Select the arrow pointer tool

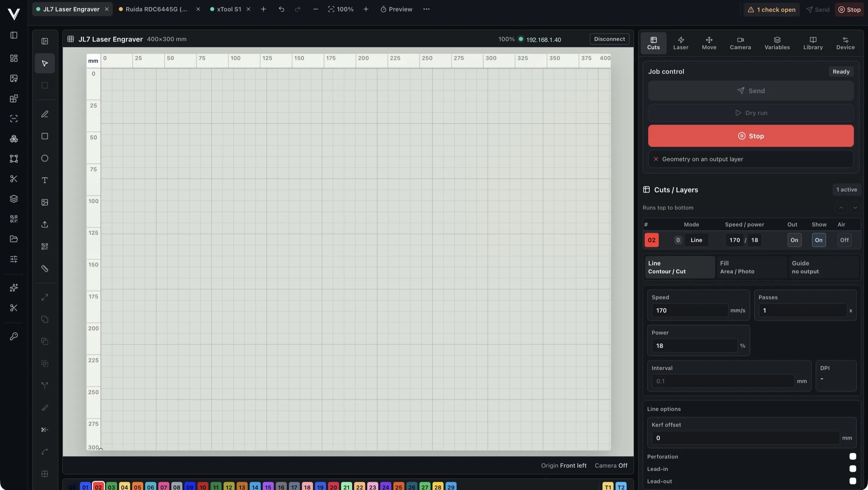(x=44, y=63)
